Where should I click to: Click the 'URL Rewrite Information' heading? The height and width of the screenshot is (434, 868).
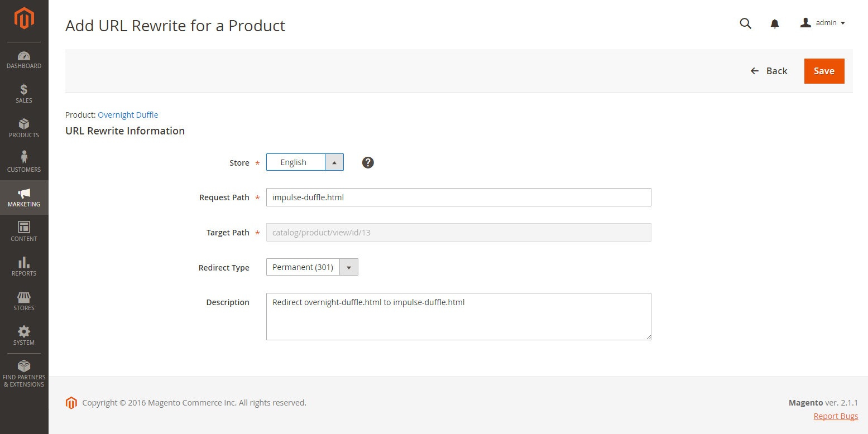(125, 131)
